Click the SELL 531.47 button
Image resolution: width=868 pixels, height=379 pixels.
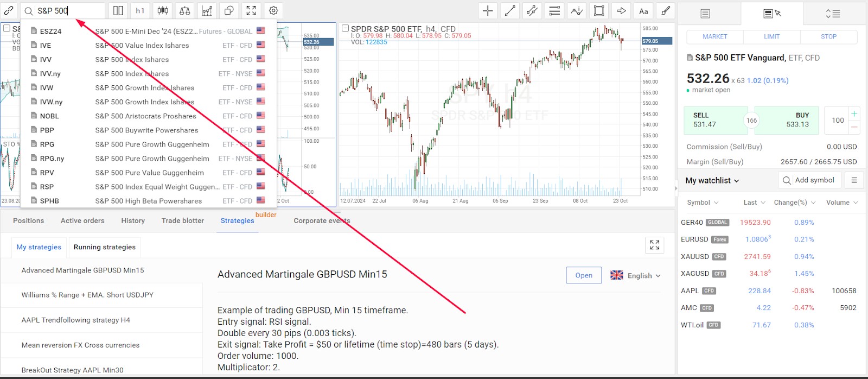pos(716,120)
